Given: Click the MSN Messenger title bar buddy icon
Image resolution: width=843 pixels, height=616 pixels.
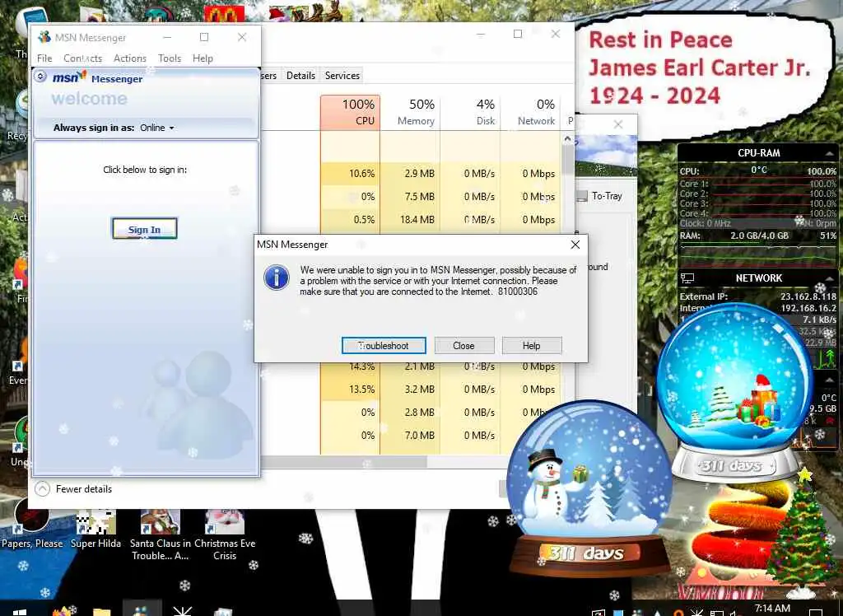Looking at the screenshot, I should click(44, 37).
